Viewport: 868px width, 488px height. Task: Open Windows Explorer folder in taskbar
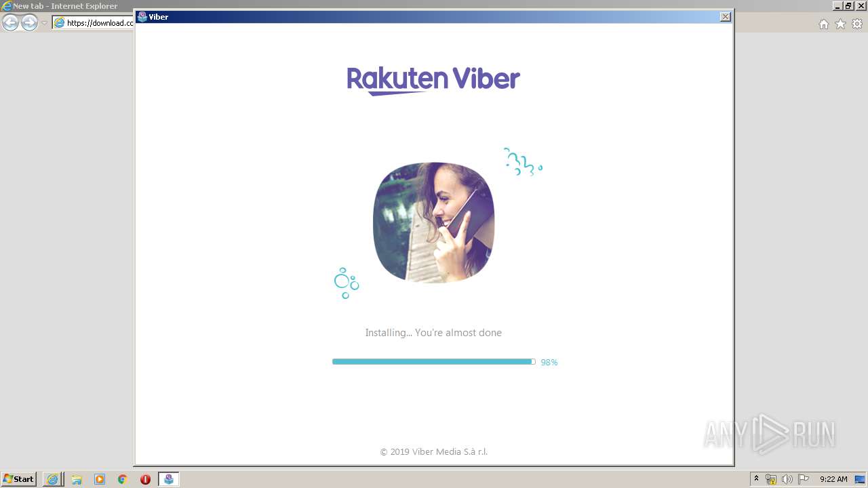point(77,479)
